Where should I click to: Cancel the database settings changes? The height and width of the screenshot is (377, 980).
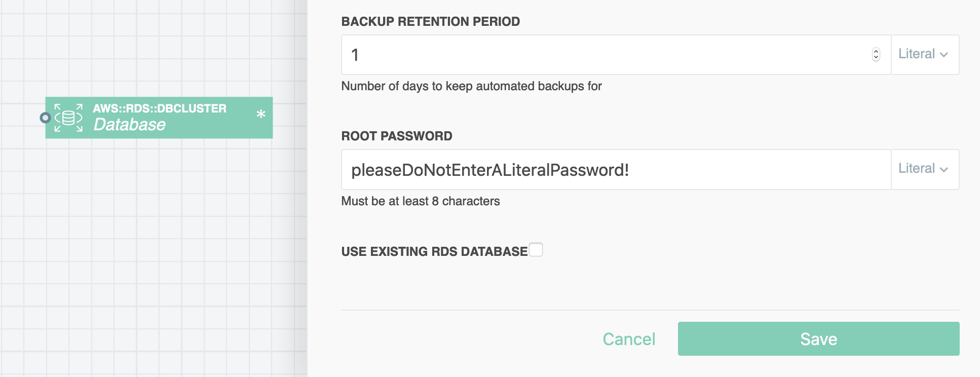click(629, 339)
